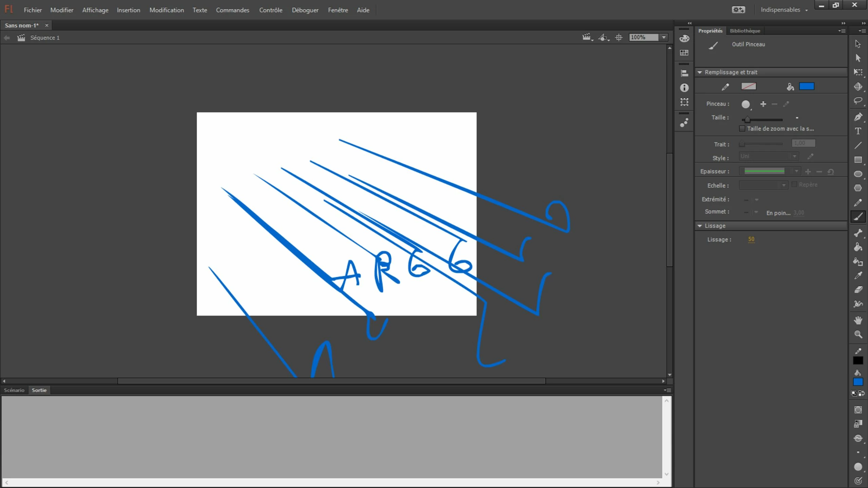Open the Indispensables workspace dropdown
Image resolution: width=868 pixels, height=488 pixels.
(x=784, y=10)
